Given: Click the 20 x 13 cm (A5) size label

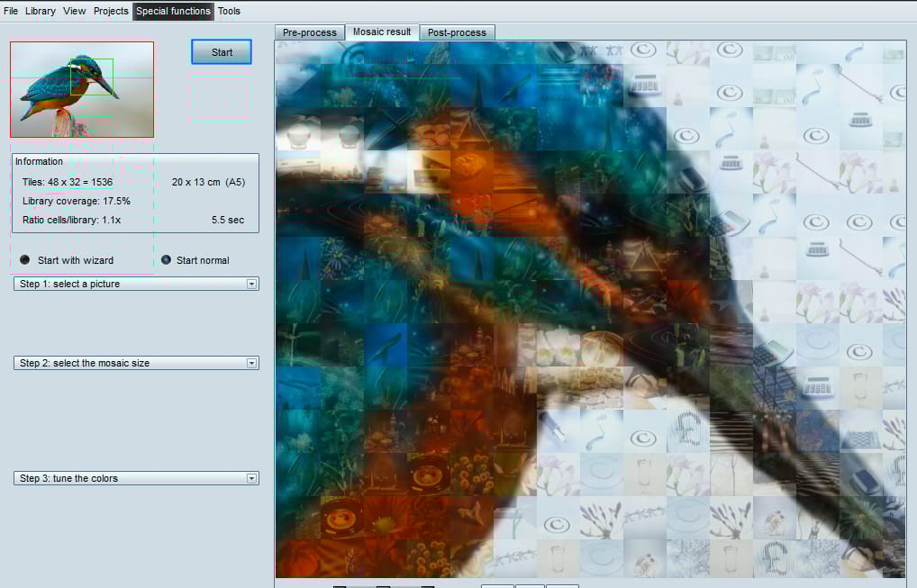Looking at the screenshot, I should [208, 183].
